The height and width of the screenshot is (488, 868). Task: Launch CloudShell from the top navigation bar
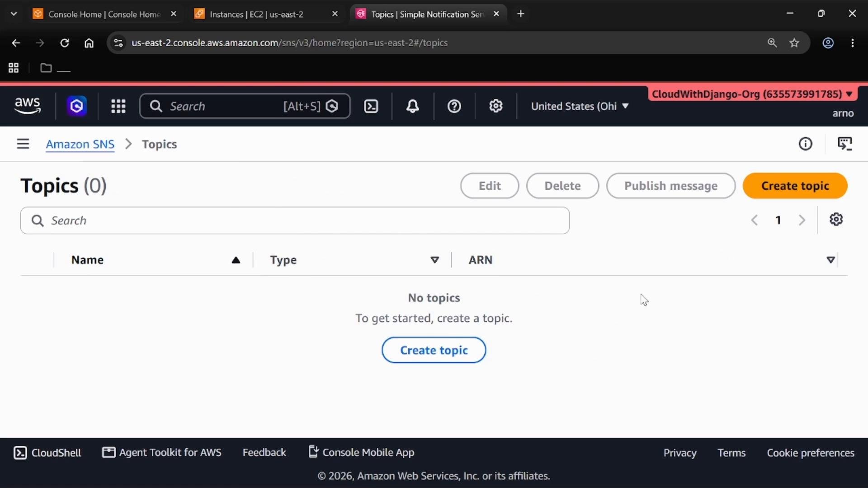pos(371,106)
